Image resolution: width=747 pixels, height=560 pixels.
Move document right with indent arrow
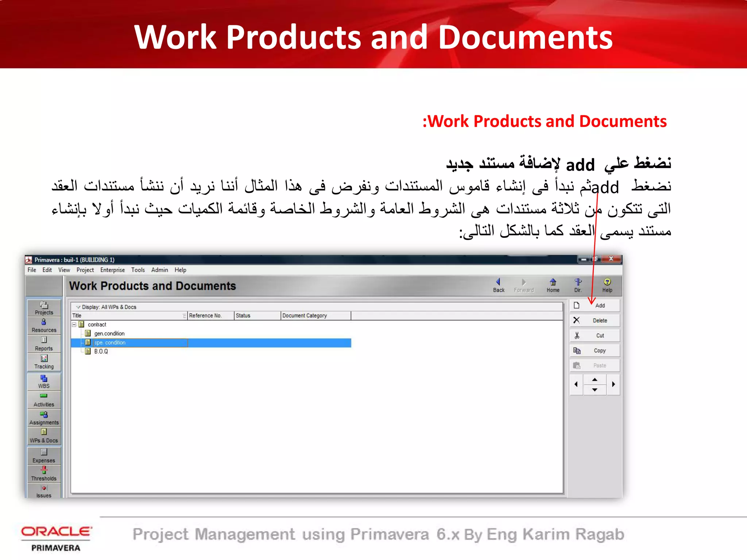(x=614, y=384)
